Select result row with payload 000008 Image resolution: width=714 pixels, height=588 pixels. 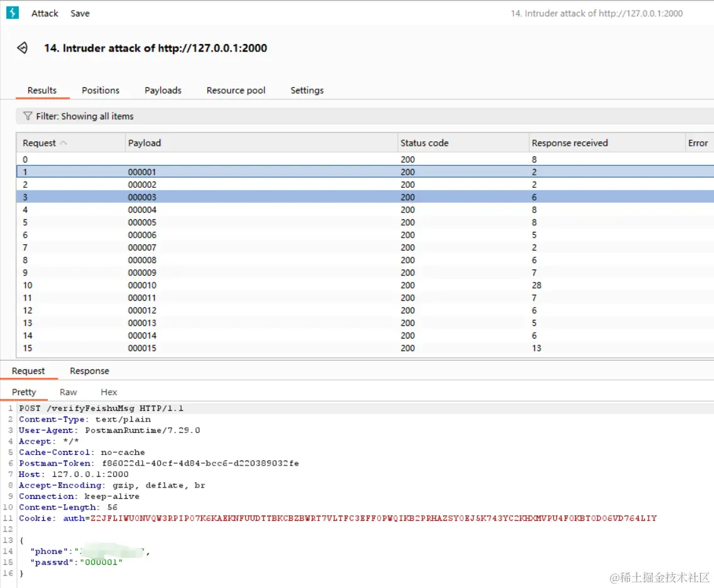click(x=365, y=260)
